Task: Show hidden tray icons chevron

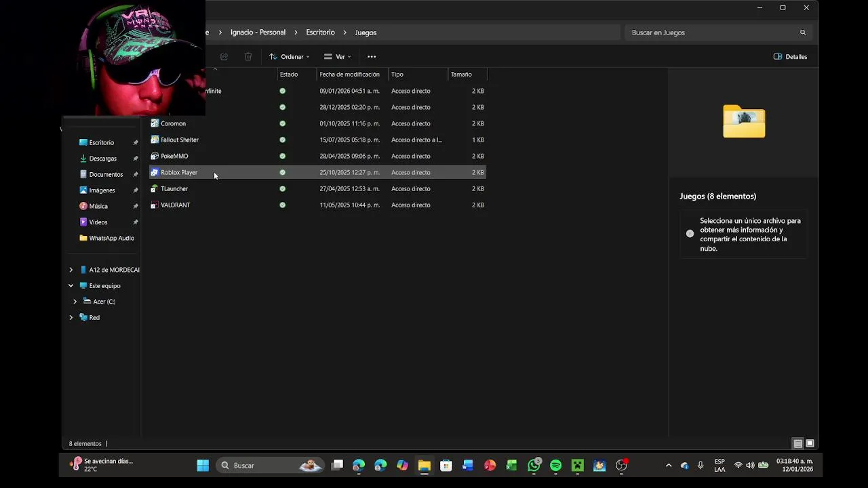Action: [x=669, y=466]
